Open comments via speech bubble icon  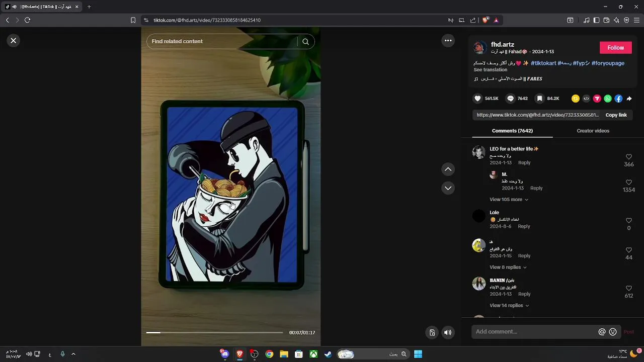(510, 99)
